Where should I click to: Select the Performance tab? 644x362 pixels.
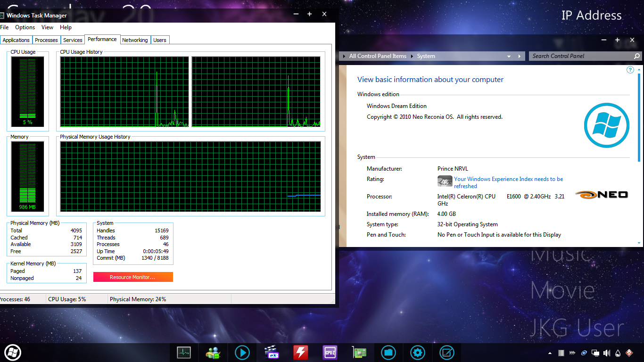click(x=102, y=39)
